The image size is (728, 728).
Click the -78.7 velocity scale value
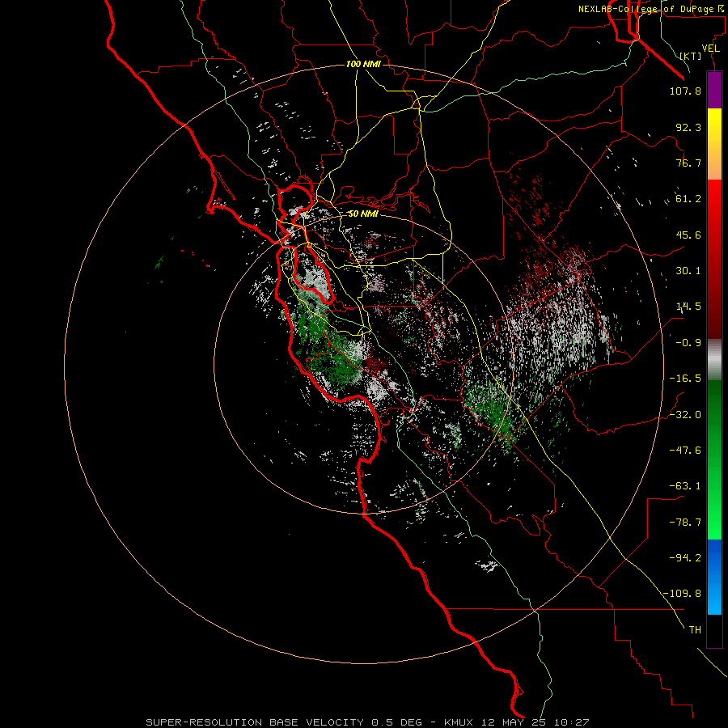pos(685,523)
